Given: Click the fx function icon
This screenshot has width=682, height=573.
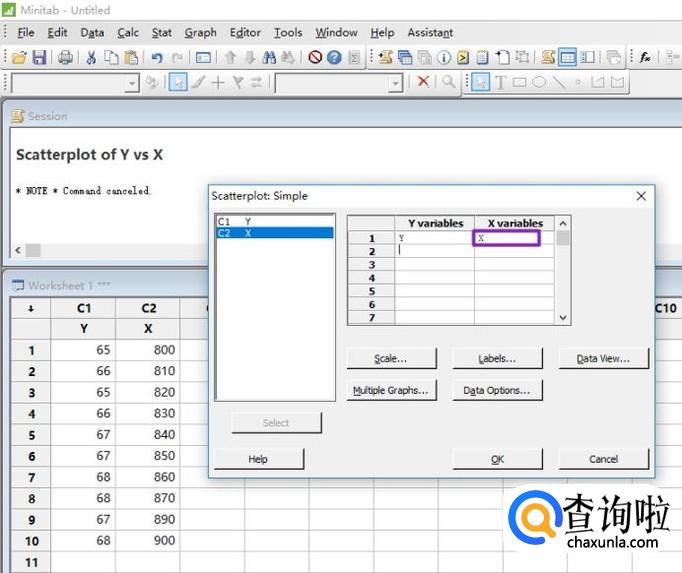Looking at the screenshot, I should pyautogui.click(x=645, y=58).
